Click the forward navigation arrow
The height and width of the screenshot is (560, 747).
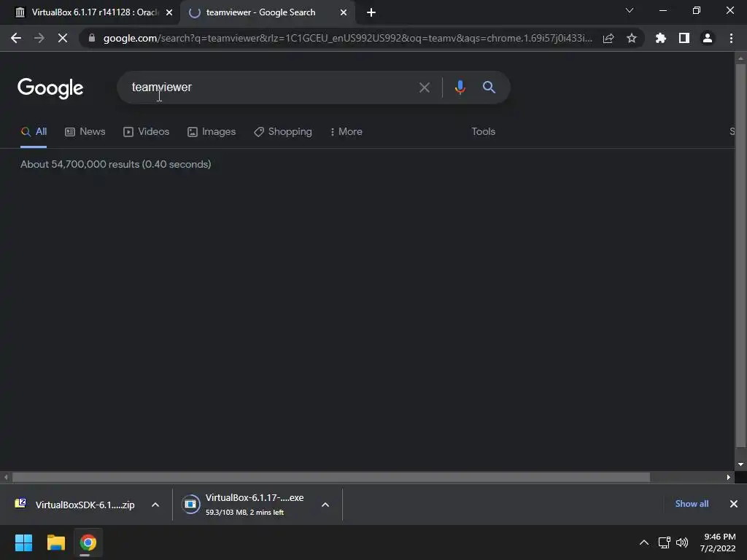tap(39, 38)
